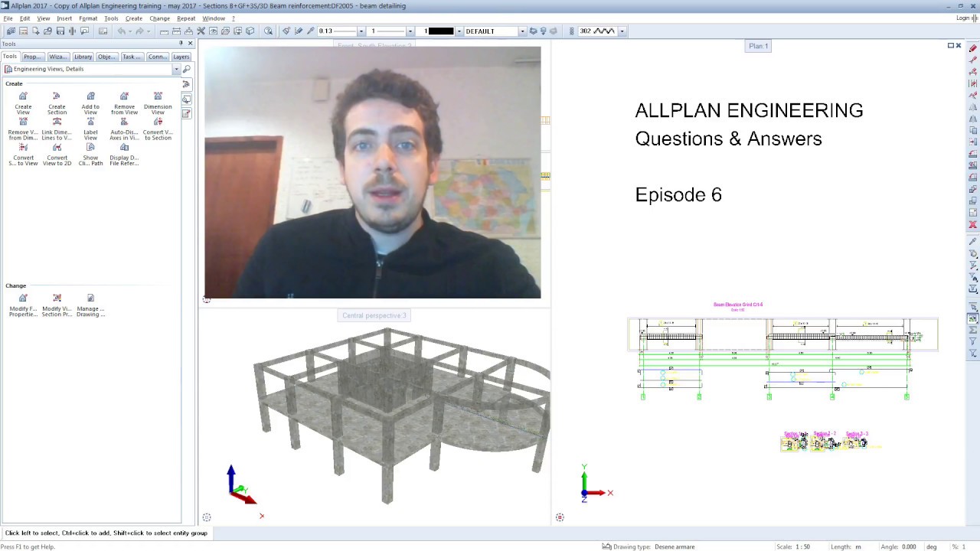The image size is (980, 551).
Task: Click the Drawing type Desene armare field
Action: (650, 546)
